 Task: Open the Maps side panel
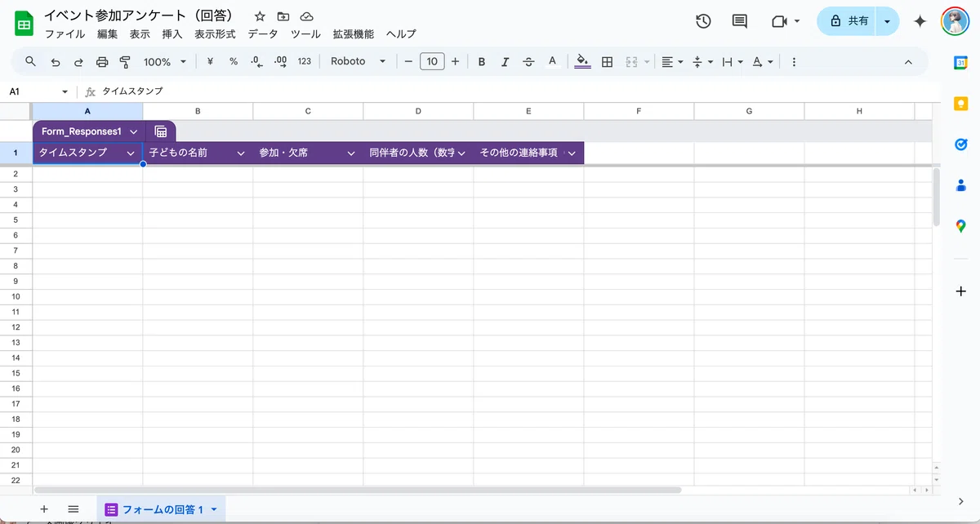click(961, 225)
